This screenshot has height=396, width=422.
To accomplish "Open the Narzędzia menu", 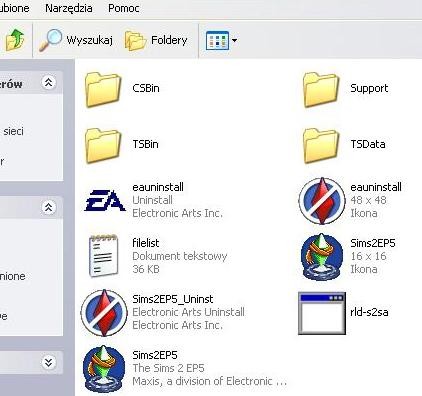I will (69, 8).
